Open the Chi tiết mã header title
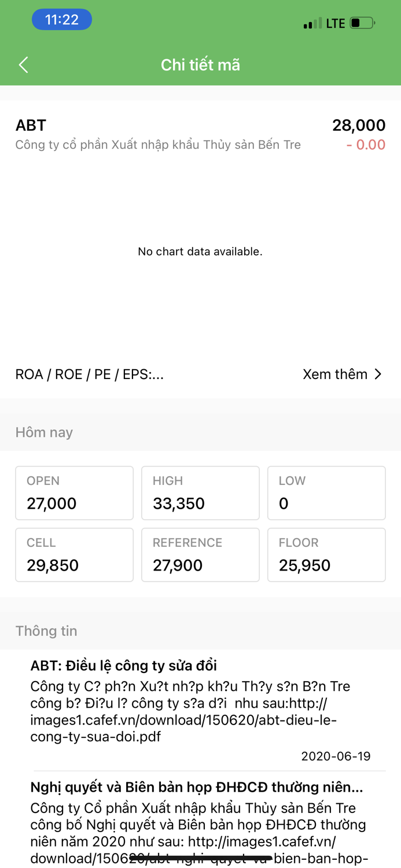The width and height of the screenshot is (401, 868). coord(200,65)
